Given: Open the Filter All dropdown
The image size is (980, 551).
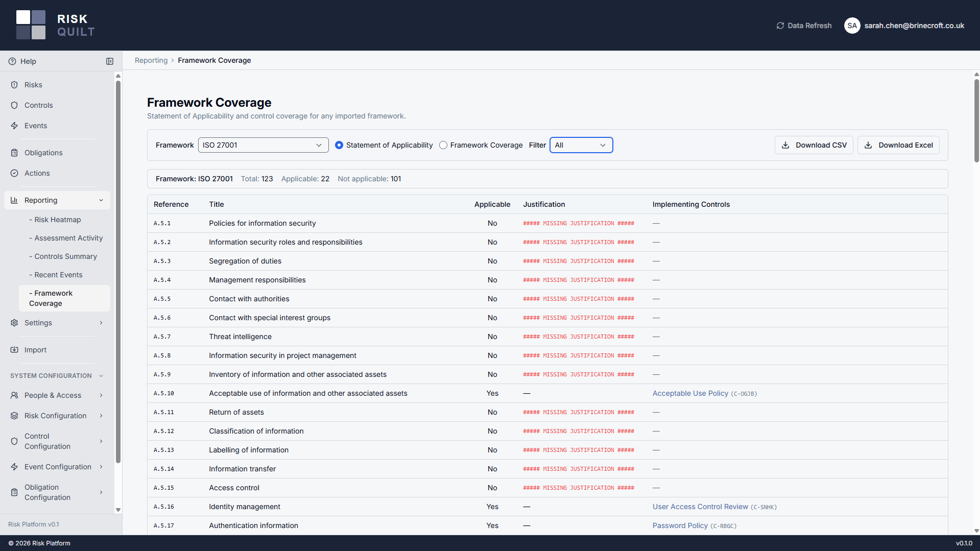Looking at the screenshot, I should [581, 145].
